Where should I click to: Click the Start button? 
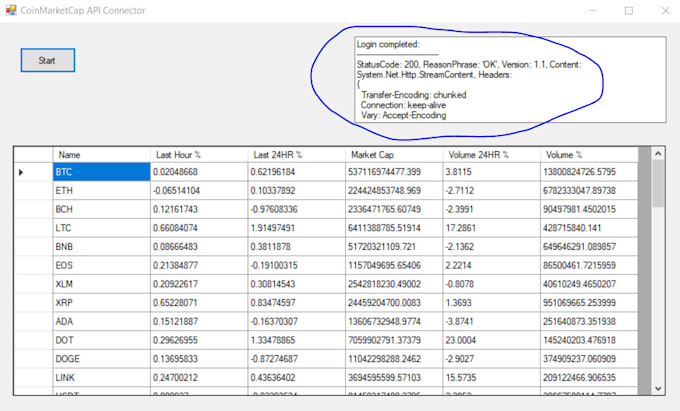47,60
